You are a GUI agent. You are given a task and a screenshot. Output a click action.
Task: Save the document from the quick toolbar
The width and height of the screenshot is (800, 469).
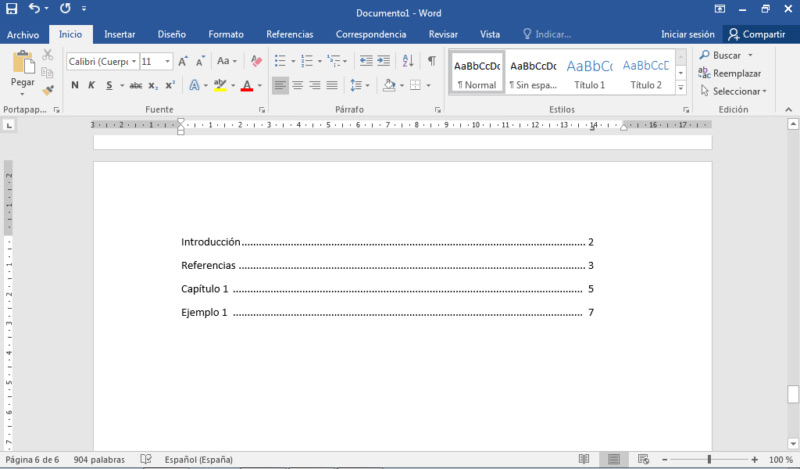click(x=11, y=9)
